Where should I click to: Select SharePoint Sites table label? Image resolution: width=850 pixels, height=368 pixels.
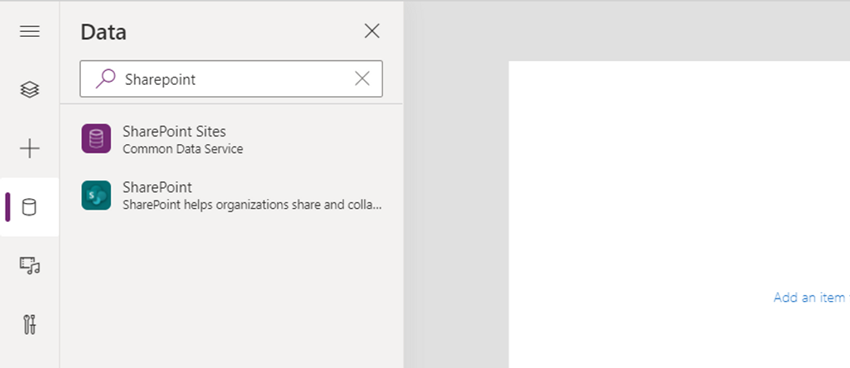tap(174, 131)
